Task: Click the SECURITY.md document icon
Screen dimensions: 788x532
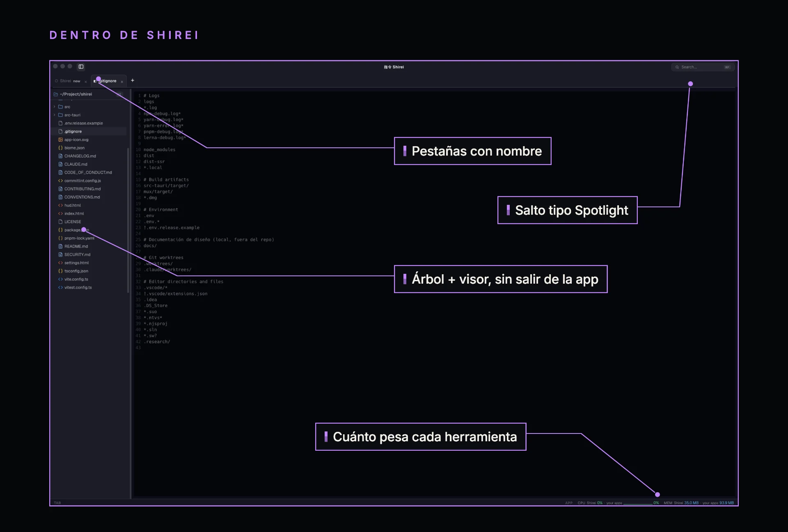Action: (x=60, y=255)
